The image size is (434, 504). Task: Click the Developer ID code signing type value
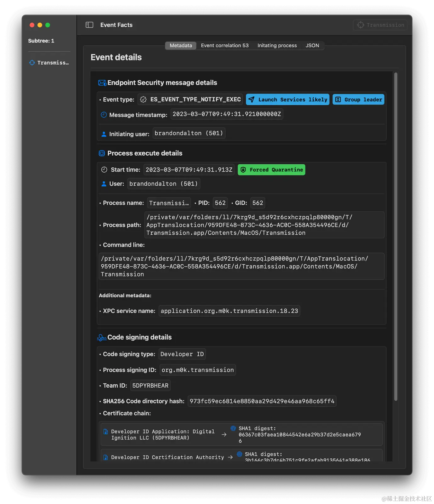[182, 354]
